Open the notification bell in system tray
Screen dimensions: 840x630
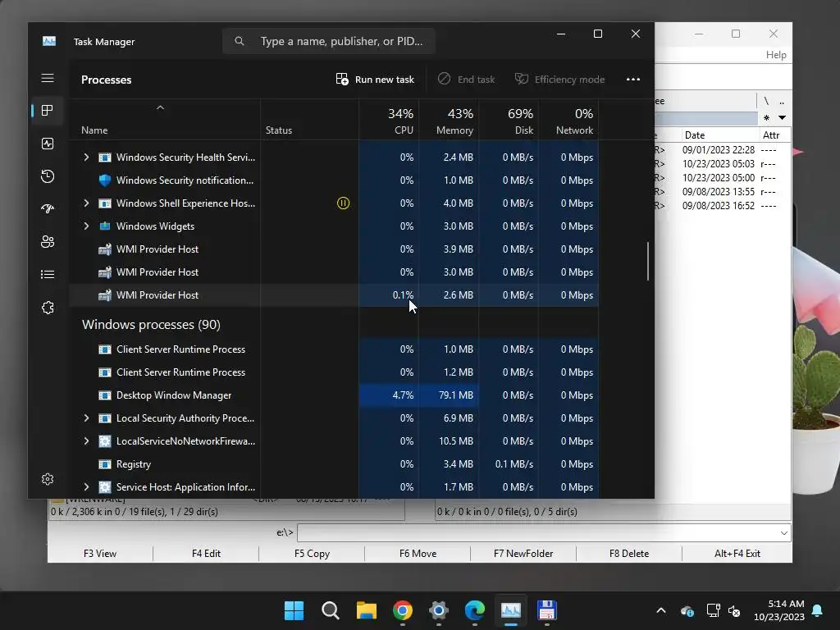point(818,610)
